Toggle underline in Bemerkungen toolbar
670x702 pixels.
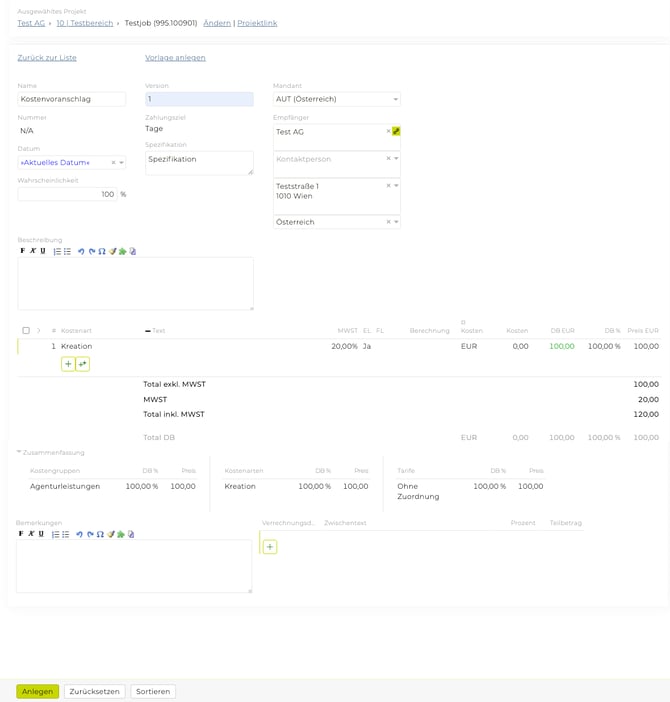42,534
